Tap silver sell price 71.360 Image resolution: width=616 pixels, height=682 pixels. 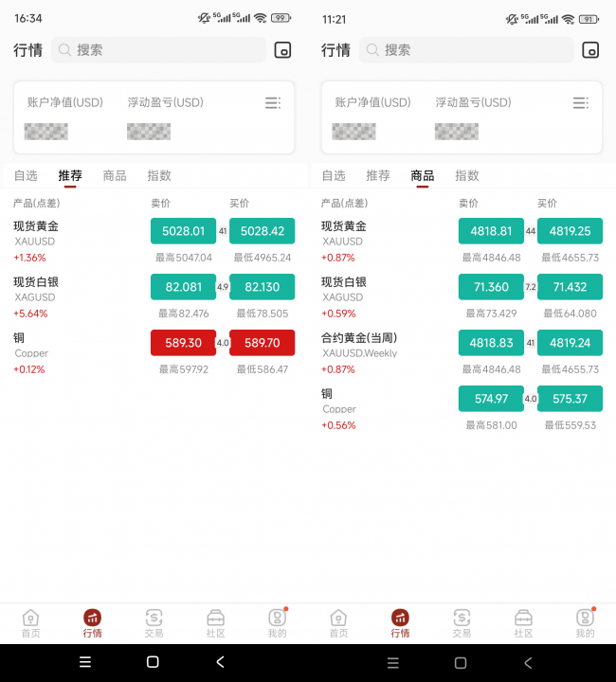[x=491, y=287]
